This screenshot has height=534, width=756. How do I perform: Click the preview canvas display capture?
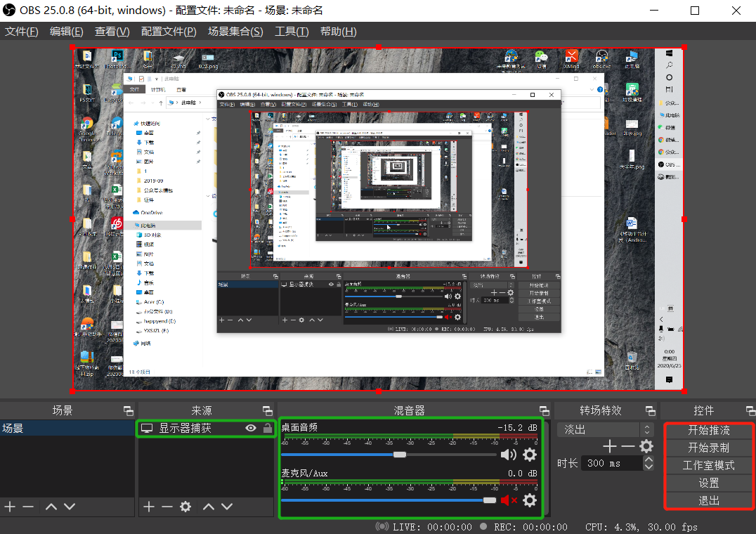379,219
